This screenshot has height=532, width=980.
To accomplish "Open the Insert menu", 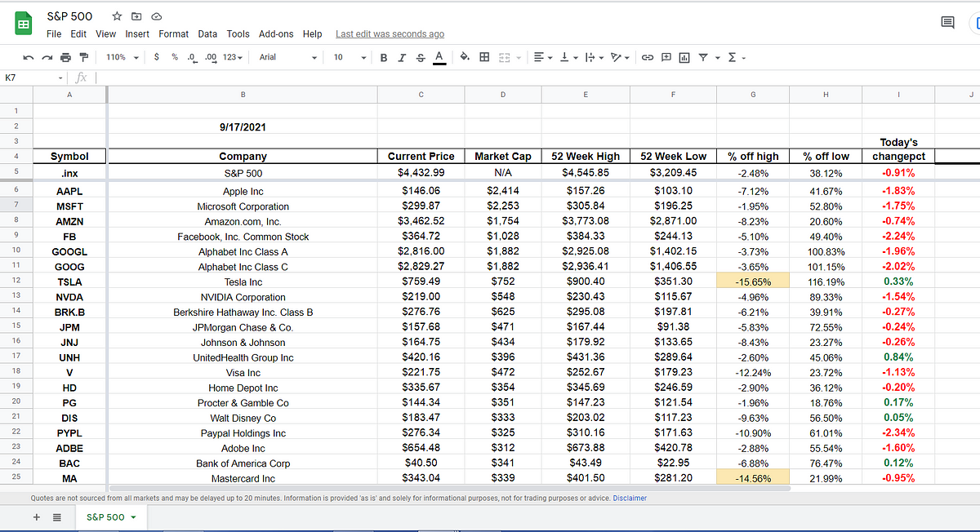I will [137, 34].
